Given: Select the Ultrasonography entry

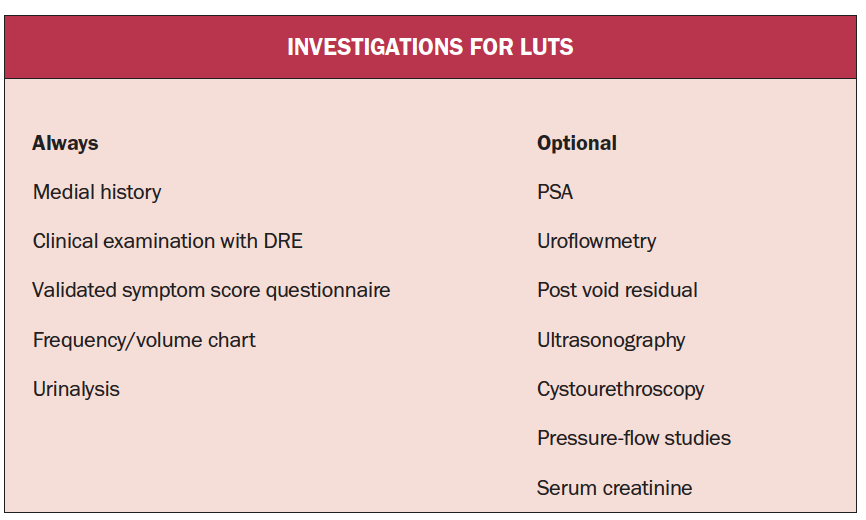Looking at the screenshot, I should click(x=611, y=340).
